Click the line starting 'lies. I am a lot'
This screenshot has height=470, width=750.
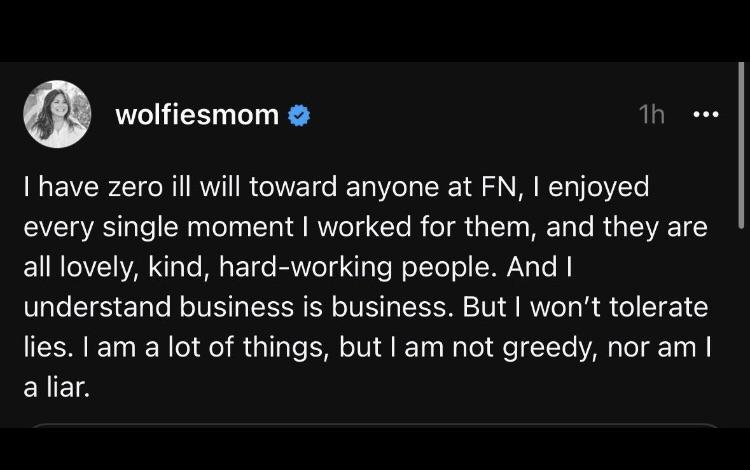(367, 347)
